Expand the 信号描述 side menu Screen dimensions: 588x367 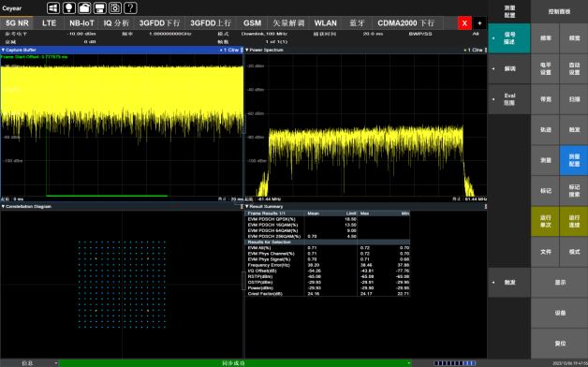coord(508,38)
